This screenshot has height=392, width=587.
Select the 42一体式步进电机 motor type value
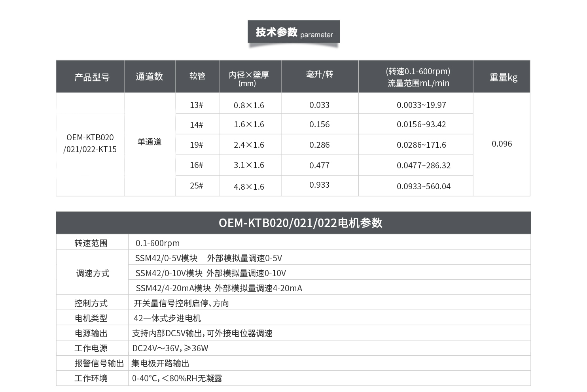click(x=167, y=318)
